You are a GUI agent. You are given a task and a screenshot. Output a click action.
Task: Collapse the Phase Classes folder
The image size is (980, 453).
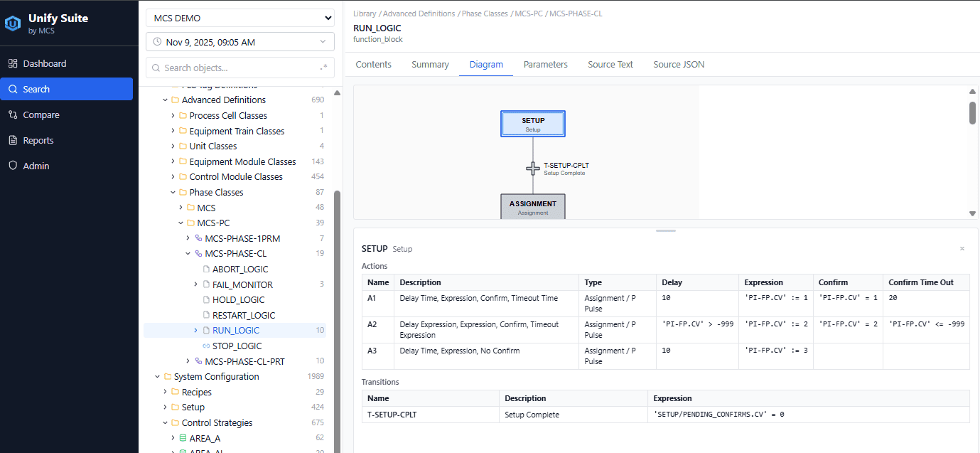[x=173, y=192]
